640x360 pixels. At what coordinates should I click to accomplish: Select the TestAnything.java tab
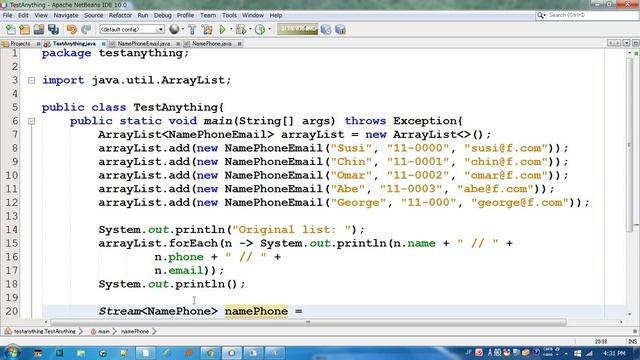point(74,44)
